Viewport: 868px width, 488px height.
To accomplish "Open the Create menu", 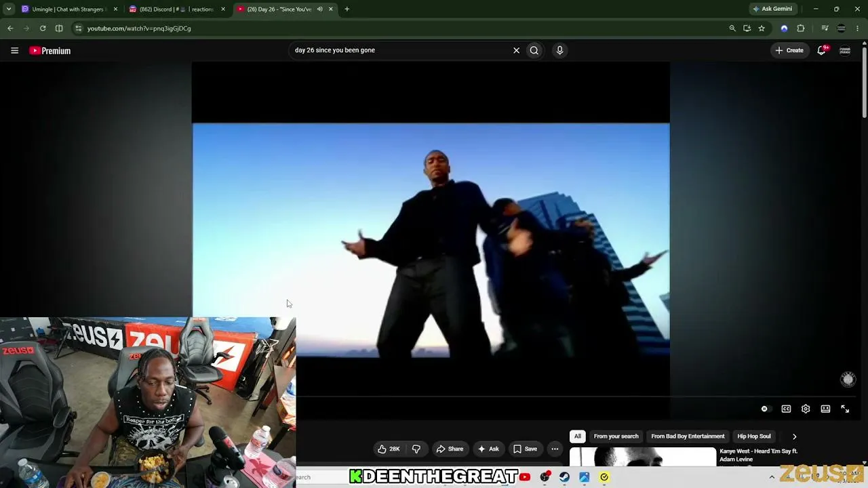I will pos(789,50).
